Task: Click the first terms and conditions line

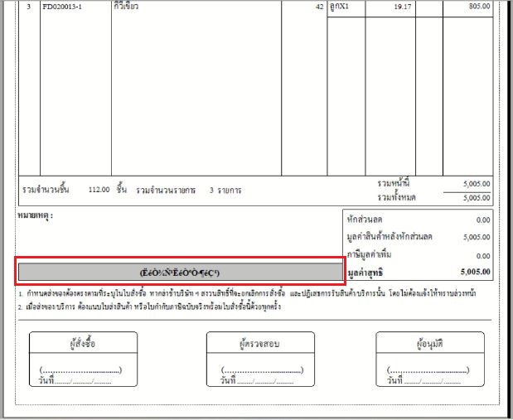Action: [249, 293]
